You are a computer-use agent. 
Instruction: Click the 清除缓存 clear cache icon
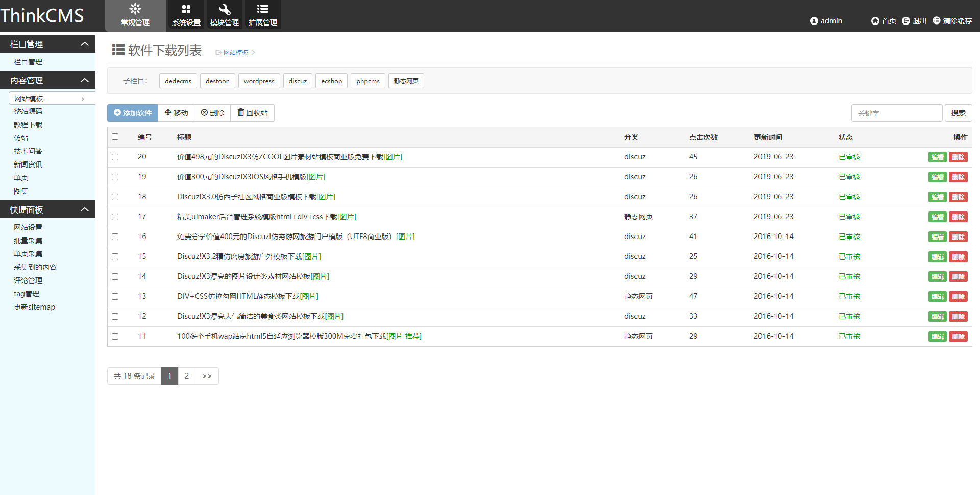[937, 21]
